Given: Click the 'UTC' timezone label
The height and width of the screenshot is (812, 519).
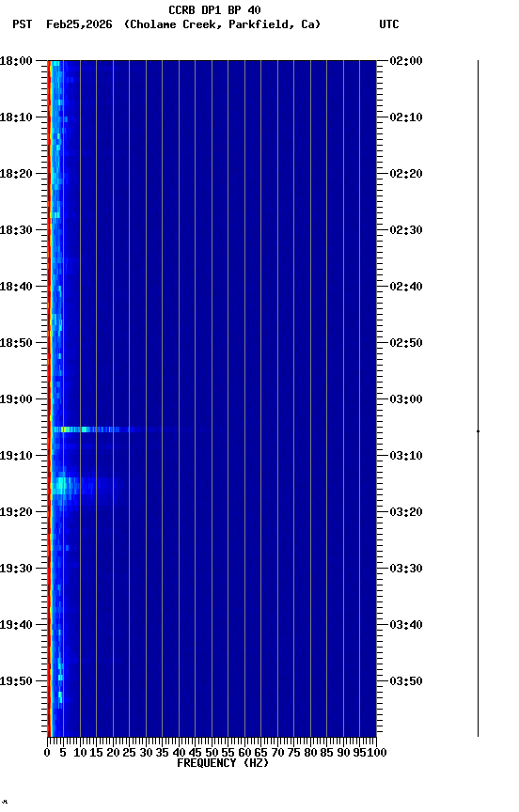Looking at the screenshot, I should [x=389, y=24].
